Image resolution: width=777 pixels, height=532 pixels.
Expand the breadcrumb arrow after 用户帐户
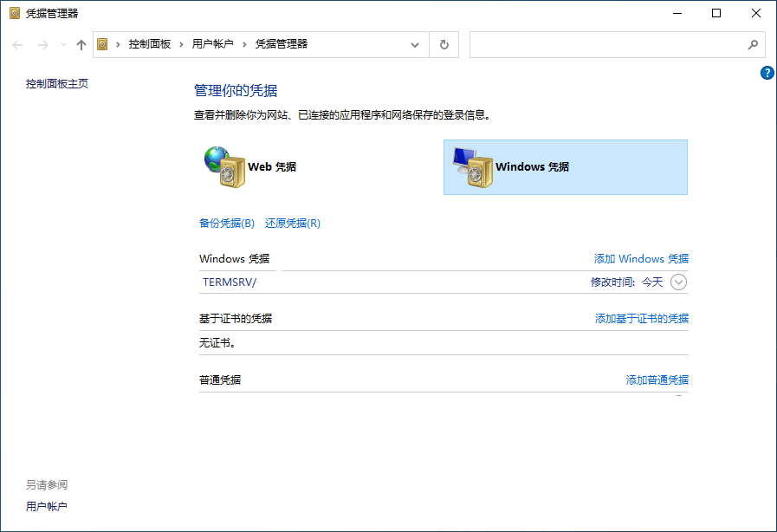244,45
